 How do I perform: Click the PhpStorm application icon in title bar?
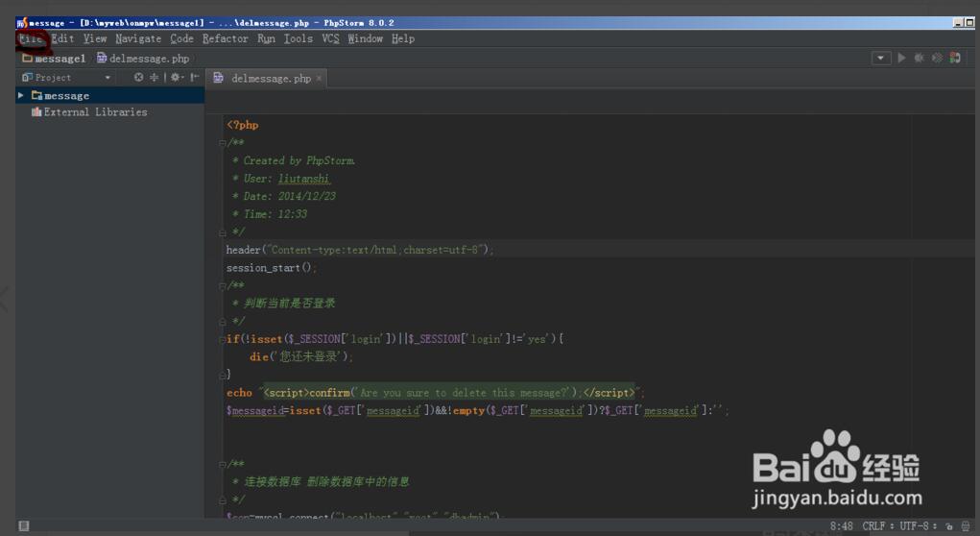[x=22, y=23]
